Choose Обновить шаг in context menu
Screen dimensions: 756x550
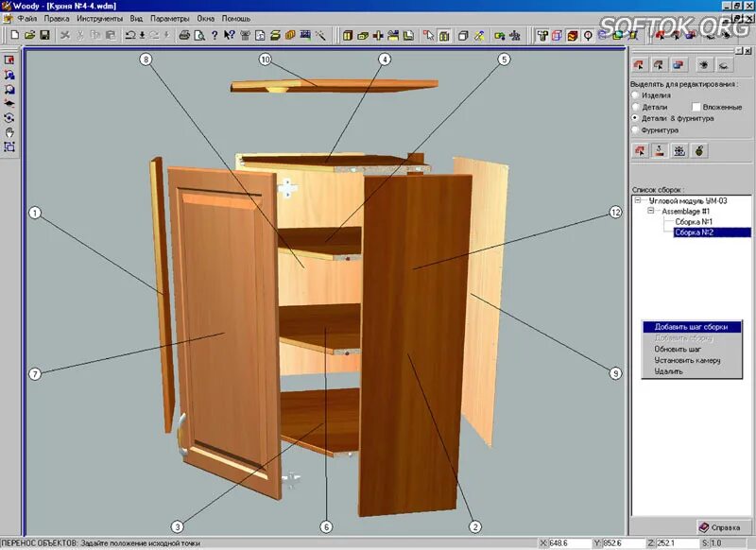tap(692, 349)
